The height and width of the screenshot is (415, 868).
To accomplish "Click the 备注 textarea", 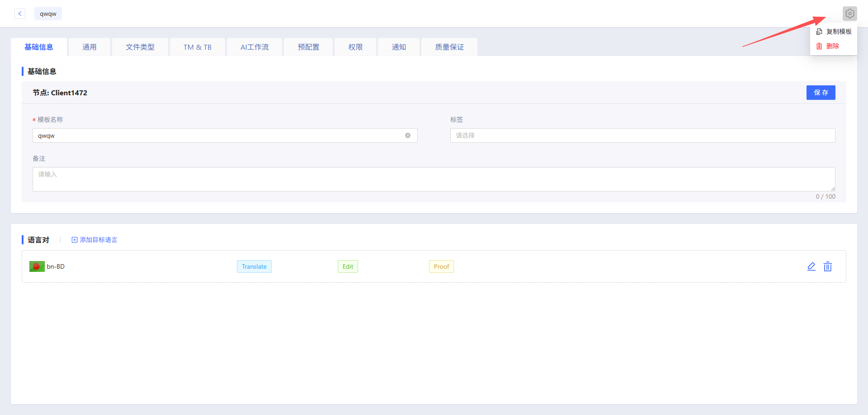I will (434, 179).
